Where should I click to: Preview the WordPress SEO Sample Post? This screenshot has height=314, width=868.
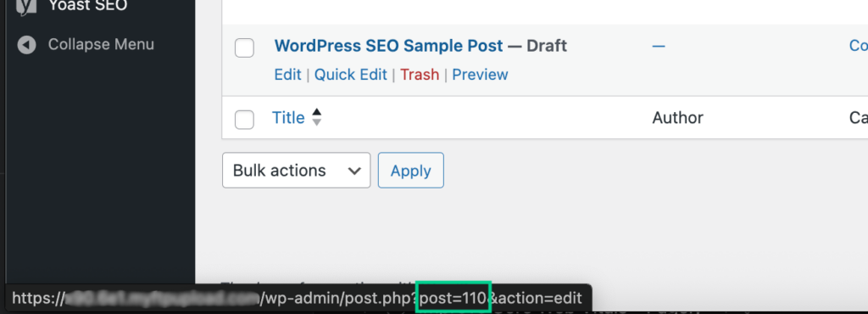pyautogui.click(x=480, y=74)
